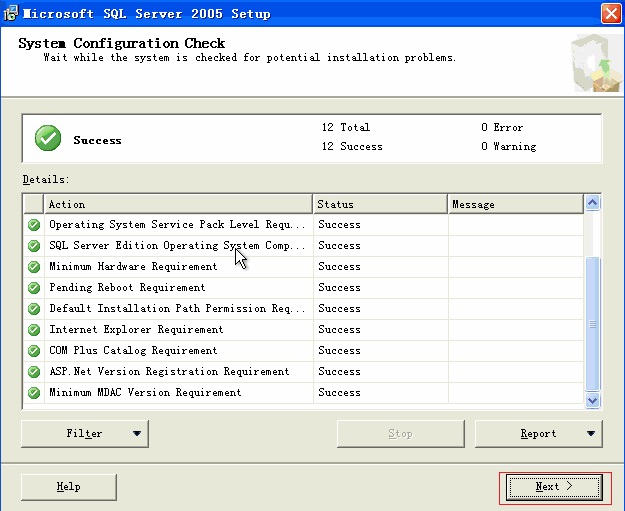Click the green check icon beside Pending Reboot Requirement
625x511 pixels.
[34, 287]
